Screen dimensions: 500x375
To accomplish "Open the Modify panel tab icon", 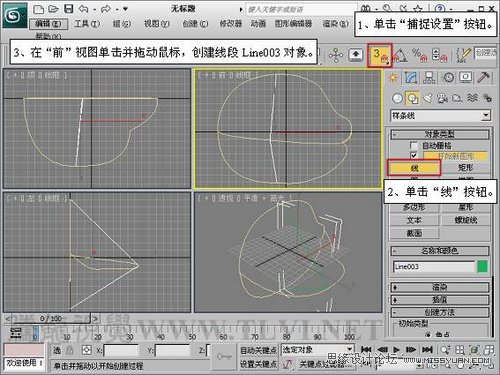I will click(x=411, y=78).
